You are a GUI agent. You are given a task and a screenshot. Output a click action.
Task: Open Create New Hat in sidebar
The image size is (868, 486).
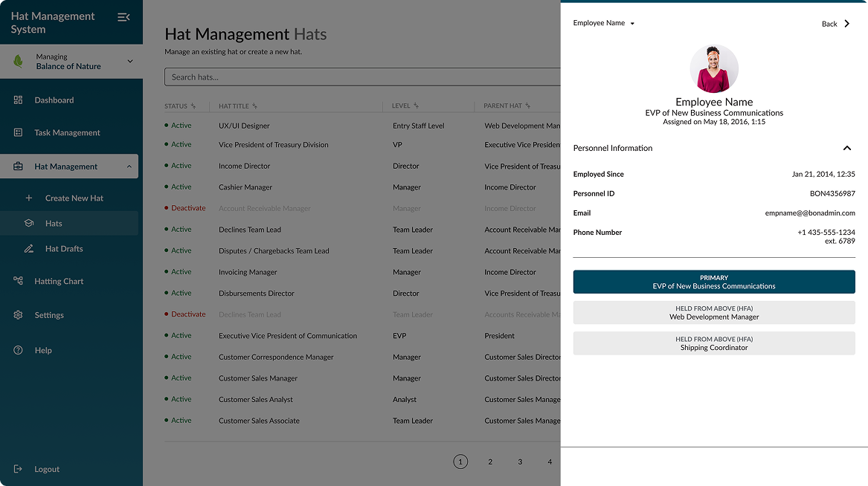74,198
